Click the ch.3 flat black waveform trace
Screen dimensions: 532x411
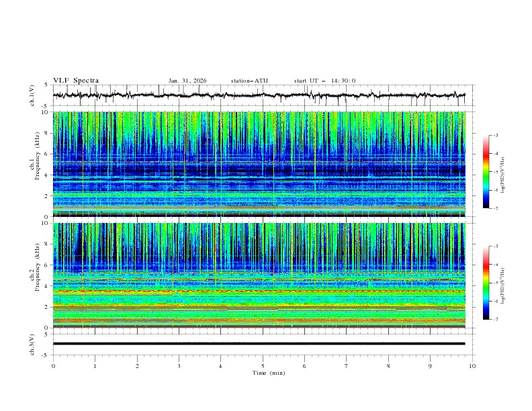coord(259,344)
